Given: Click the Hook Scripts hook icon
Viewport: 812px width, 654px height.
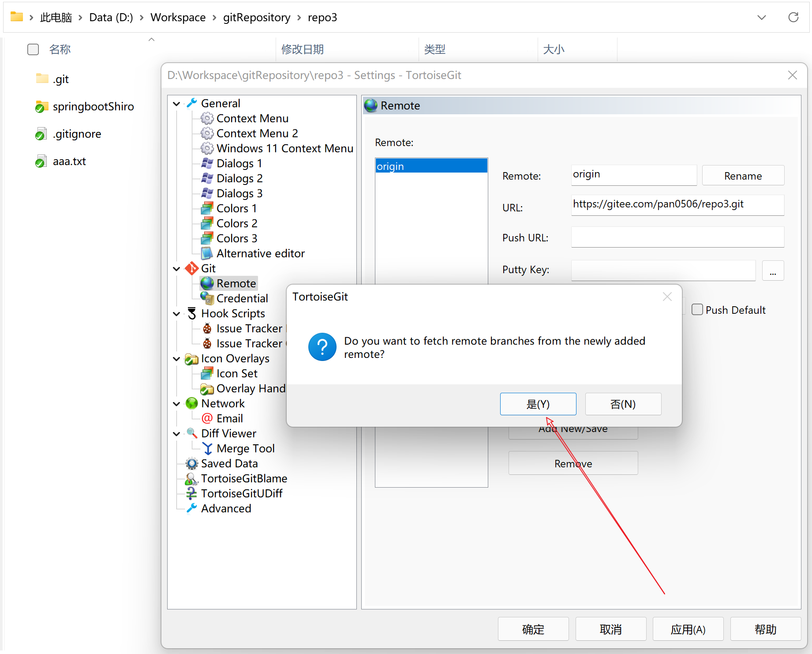Looking at the screenshot, I should click(x=192, y=313).
